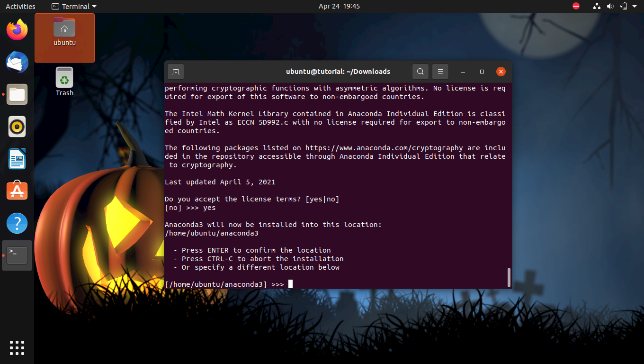Screen dimensions: 644x364
Task: Click the terminal search button
Action: [x=420, y=72]
